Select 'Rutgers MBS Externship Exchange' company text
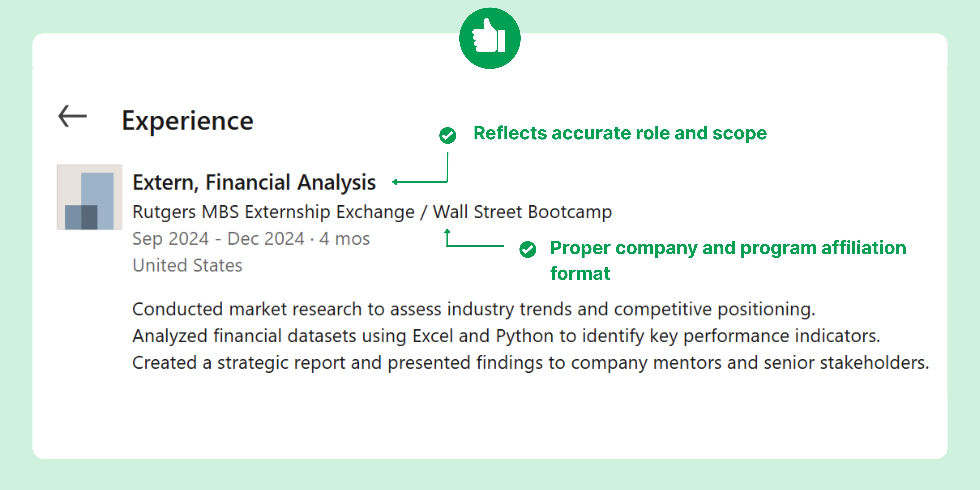This screenshot has width=980, height=490. pyautogui.click(x=273, y=212)
